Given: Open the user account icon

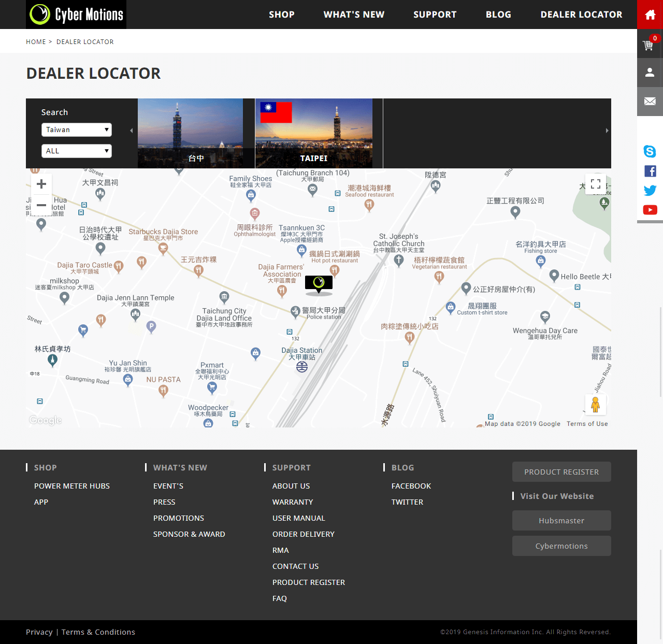Looking at the screenshot, I should point(650,73).
